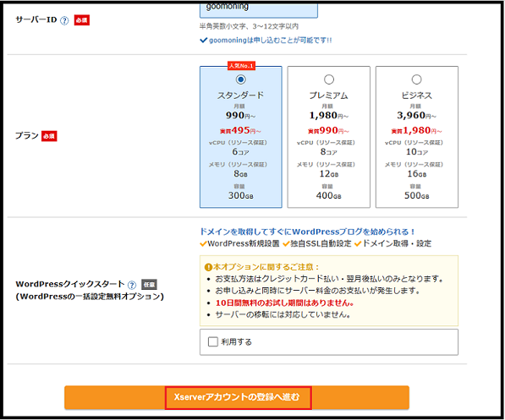Click the 3,960円~ monthly price
Screen dimensions: 505x420
click(x=416, y=115)
